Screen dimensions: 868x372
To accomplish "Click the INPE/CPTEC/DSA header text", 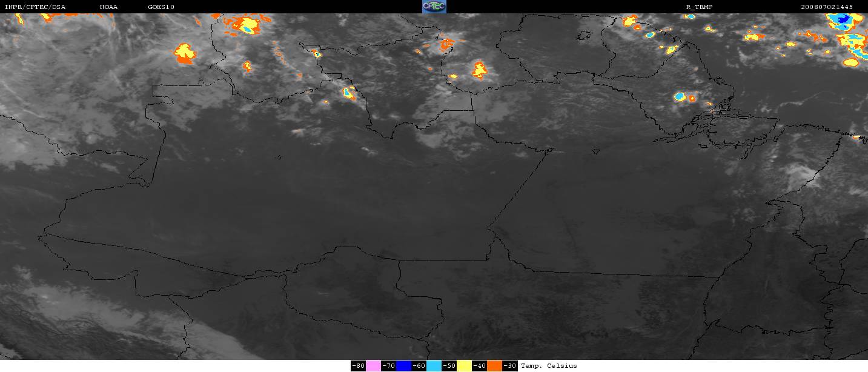I will click(35, 7).
